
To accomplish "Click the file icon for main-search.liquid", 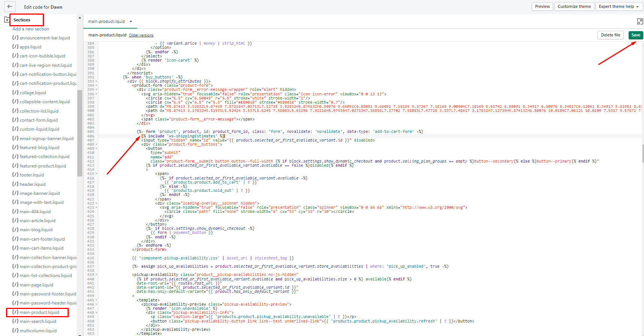I will tap(15, 321).
